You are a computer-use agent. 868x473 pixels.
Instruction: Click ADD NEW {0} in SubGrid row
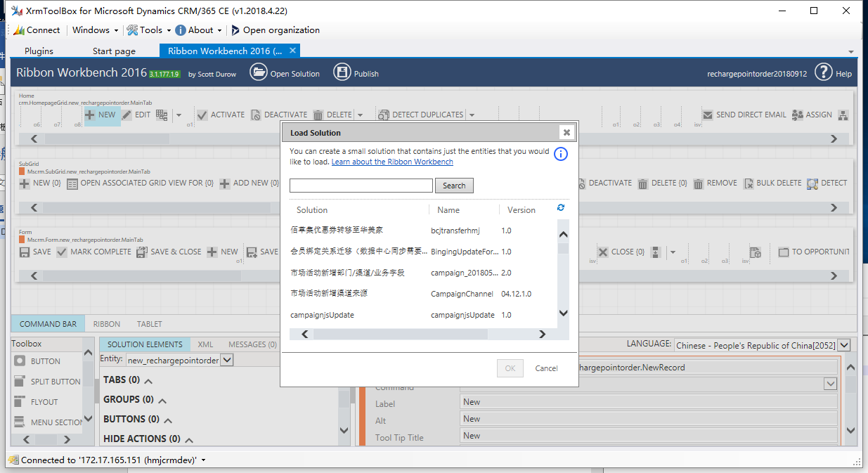pos(249,183)
